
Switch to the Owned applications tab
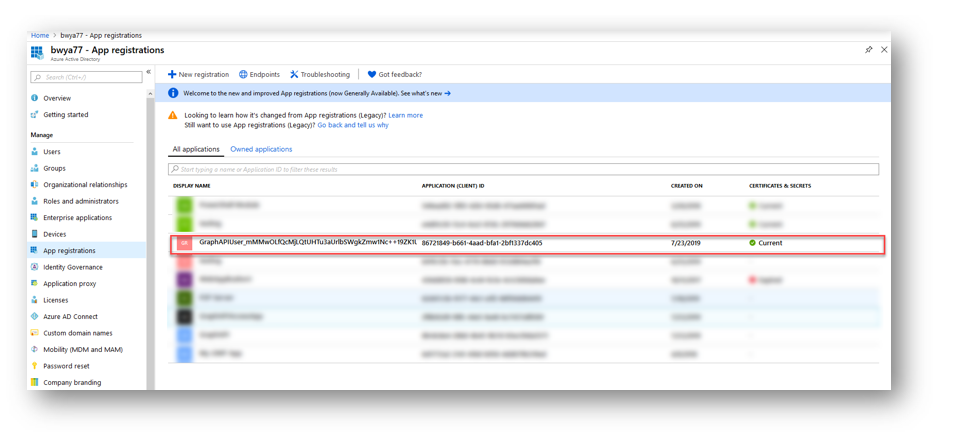tap(261, 149)
